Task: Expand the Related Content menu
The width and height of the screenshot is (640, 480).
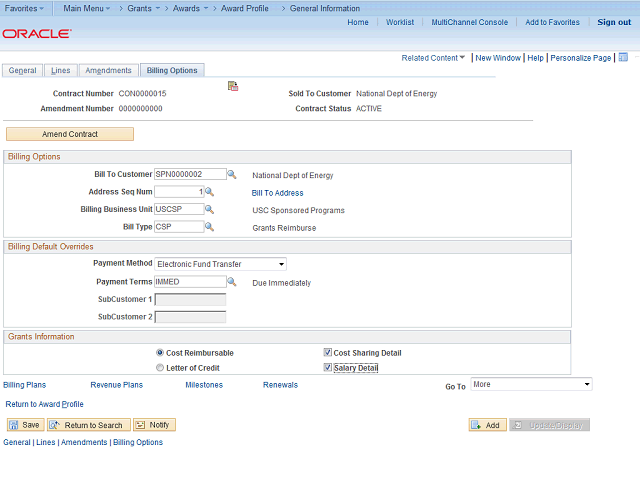Action: tap(433, 58)
